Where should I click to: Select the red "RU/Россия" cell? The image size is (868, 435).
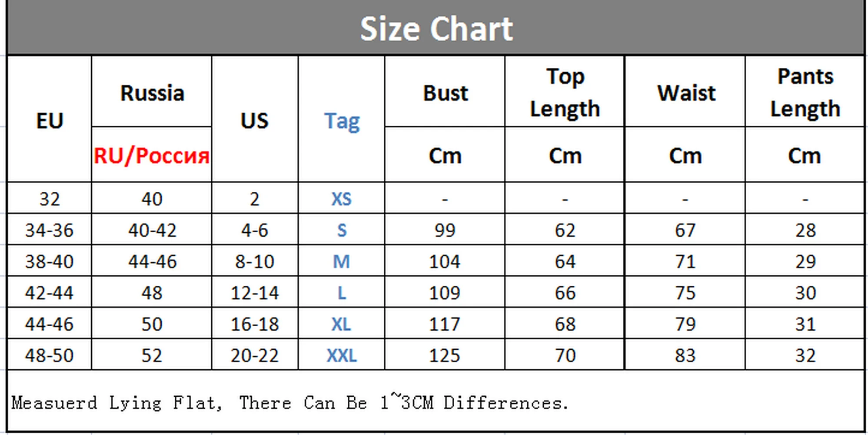click(151, 155)
